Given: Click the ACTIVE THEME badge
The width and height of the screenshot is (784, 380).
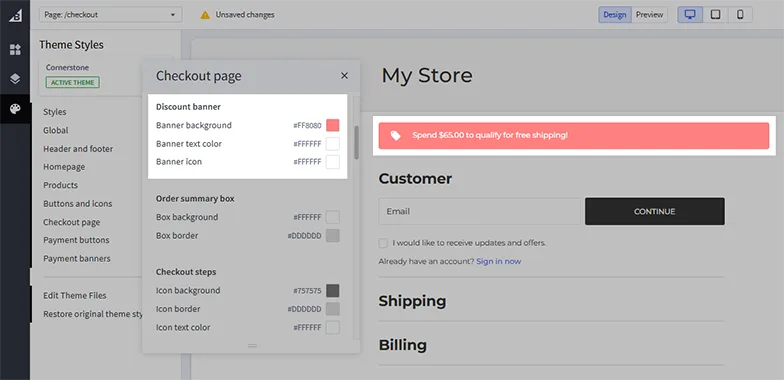Looking at the screenshot, I should pyautogui.click(x=72, y=82).
